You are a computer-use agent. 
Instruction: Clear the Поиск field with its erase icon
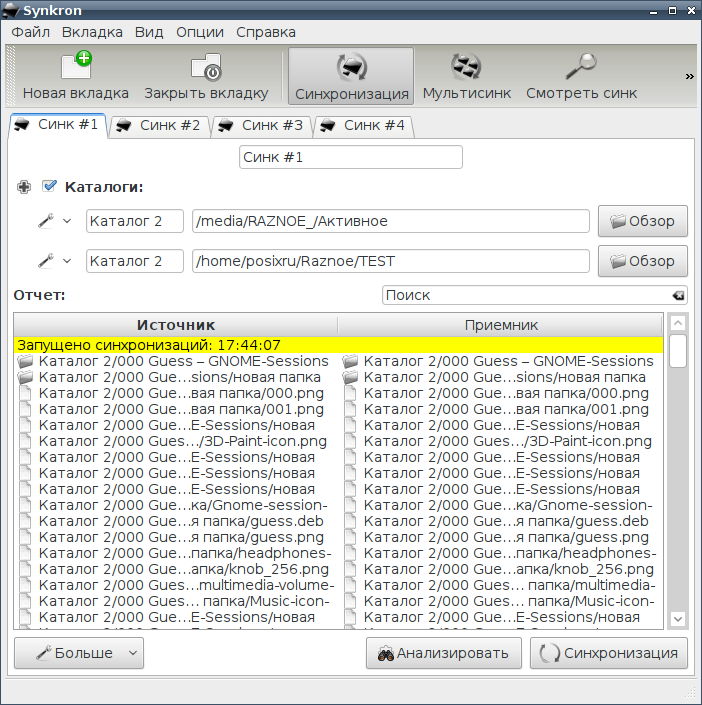[678, 295]
